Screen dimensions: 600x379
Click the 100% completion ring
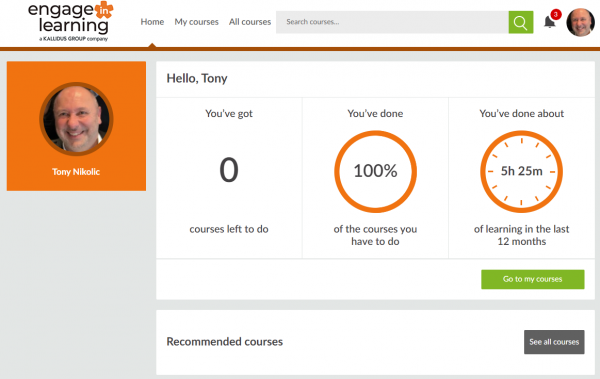pos(375,172)
